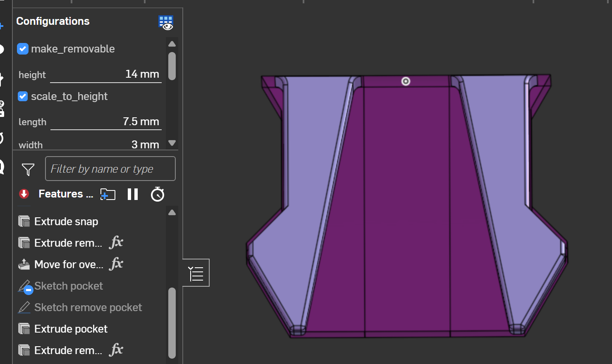Add a new folder to features

pyautogui.click(x=108, y=194)
